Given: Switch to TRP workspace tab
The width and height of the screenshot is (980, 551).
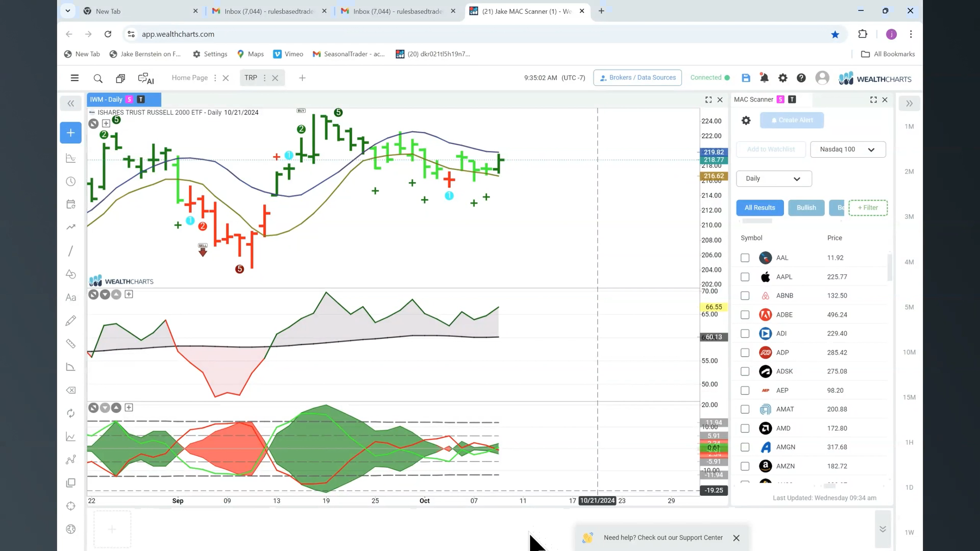Looking at the screenshot, I should click(x=251, y=78).
